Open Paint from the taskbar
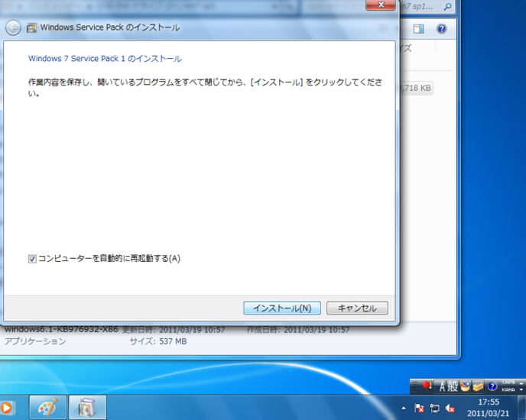The image size is (526, 420). click(x=48, y=408)
